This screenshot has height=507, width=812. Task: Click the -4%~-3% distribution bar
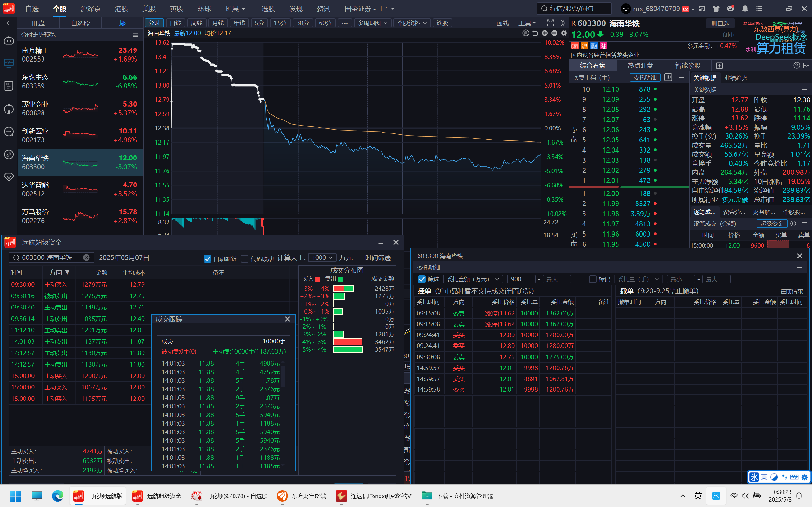tap(348, 342)
